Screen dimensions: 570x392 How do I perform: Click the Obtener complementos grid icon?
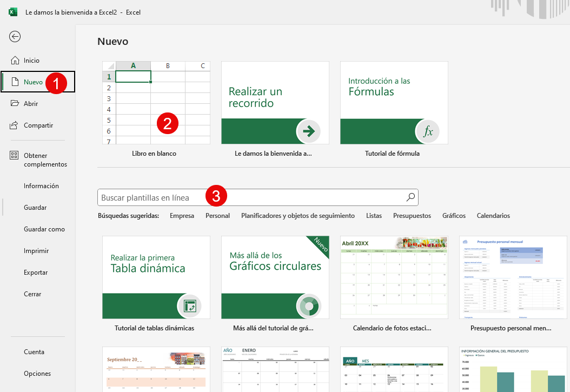pyautogui.click(x=14, y=156)
